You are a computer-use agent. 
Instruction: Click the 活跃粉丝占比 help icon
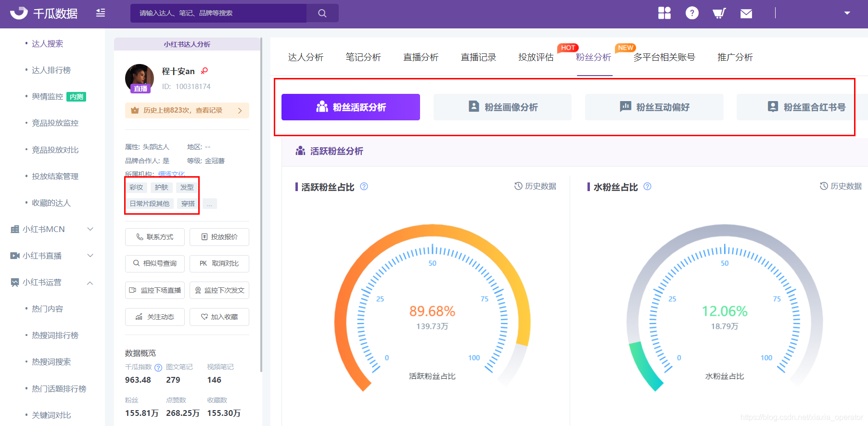pyautogui.click(x=364, y=186)
